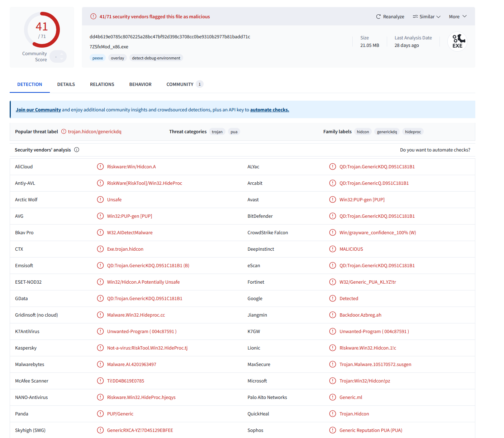504x438 pixels.
Task: Click the hideproc family label chip
Action: (413, 132)
